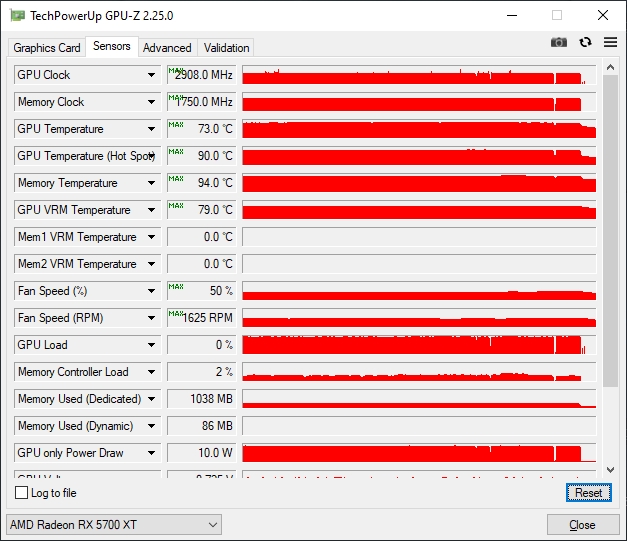The height and width of the screenshot is (541, 627).
Task: Click the scrollbar down arrow
Action: click(610, 469)
